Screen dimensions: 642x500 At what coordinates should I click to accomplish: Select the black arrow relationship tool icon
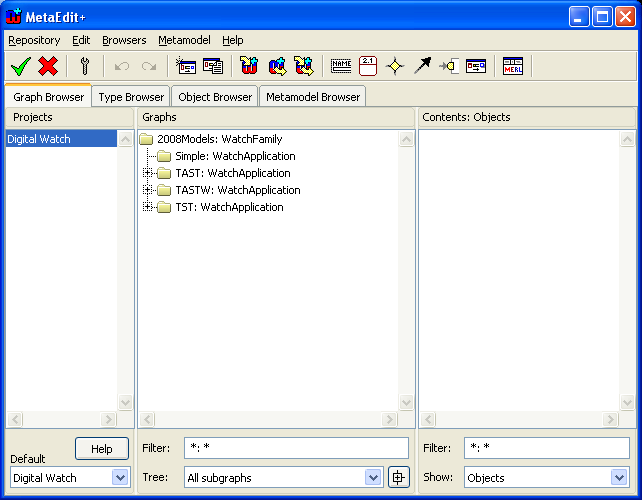click(x=422, y=66)
